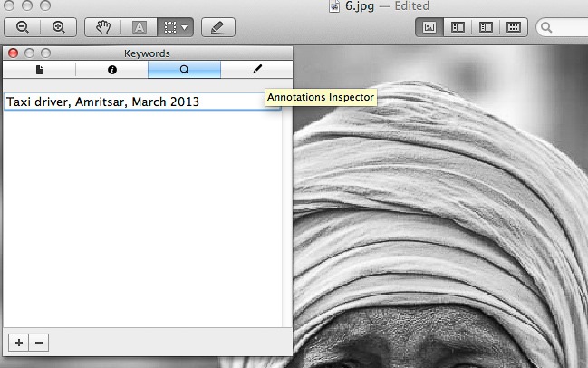Image resolution: width=588 pixels, height=368 pixels.
Task: Remove keyword with the minus button
Action: (38, 342)
